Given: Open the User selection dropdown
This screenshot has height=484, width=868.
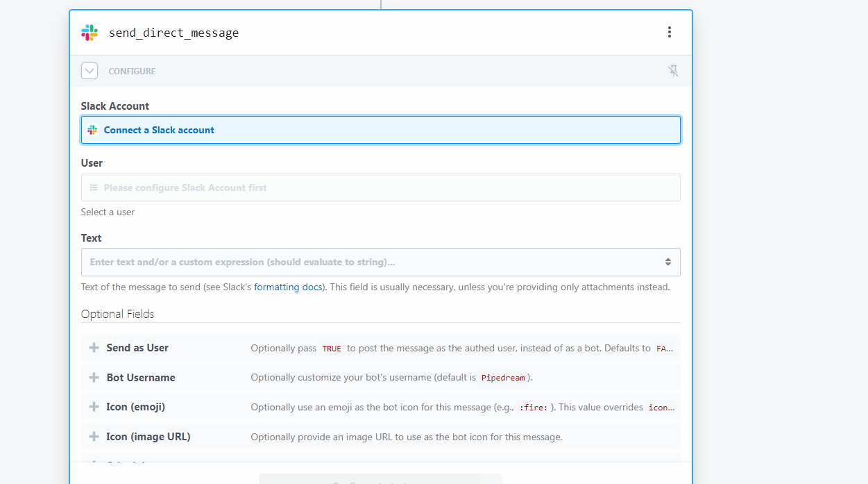Looking at the screenshot, I should click(x=380, y=187).
